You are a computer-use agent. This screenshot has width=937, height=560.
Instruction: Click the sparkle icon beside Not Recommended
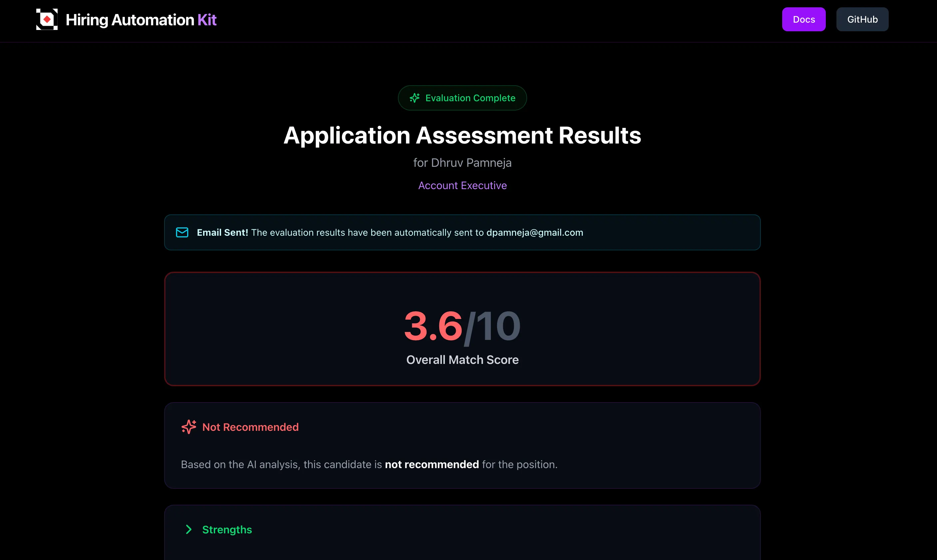point(189,427)
